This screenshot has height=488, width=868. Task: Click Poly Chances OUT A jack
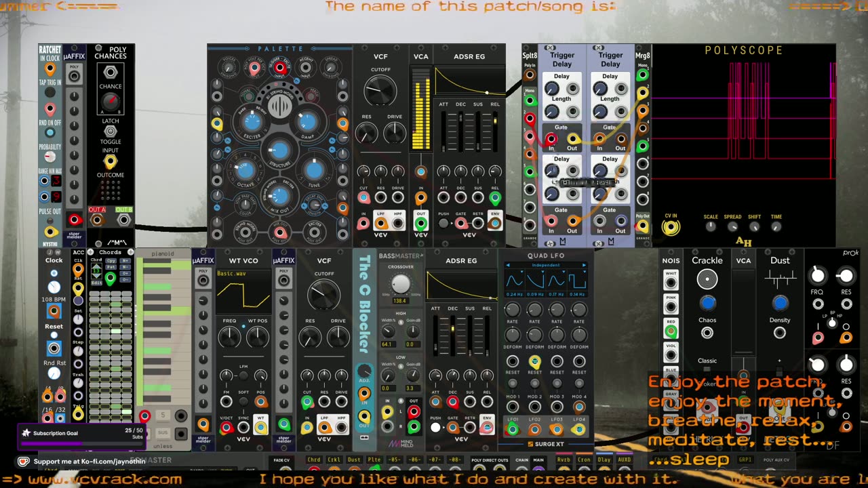(97, 220)
